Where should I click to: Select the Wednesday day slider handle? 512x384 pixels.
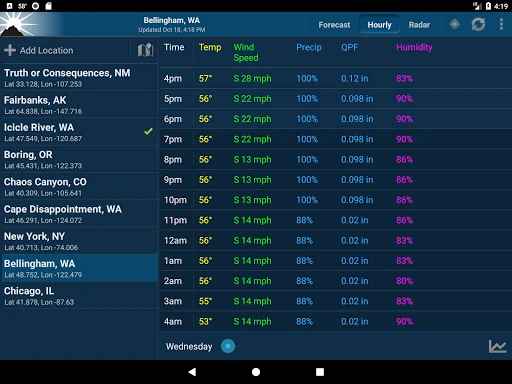coord(228,346)
